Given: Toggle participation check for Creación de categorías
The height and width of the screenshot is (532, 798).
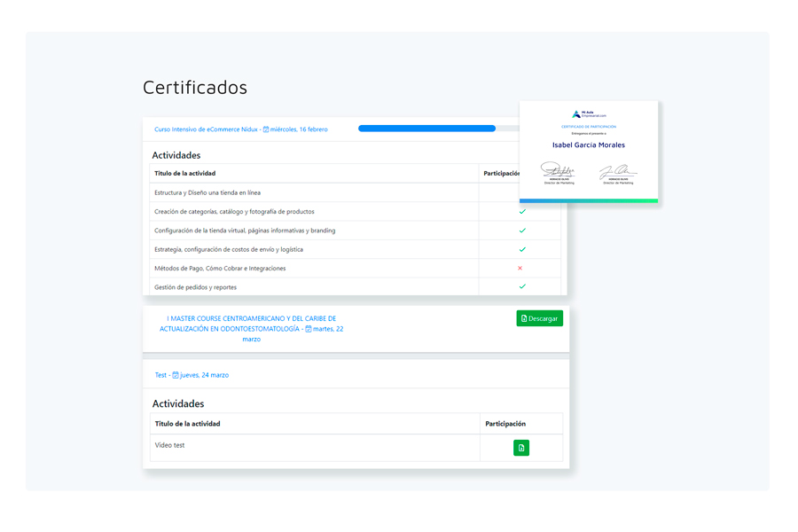Looking at the screenshot, I should 523,212.
